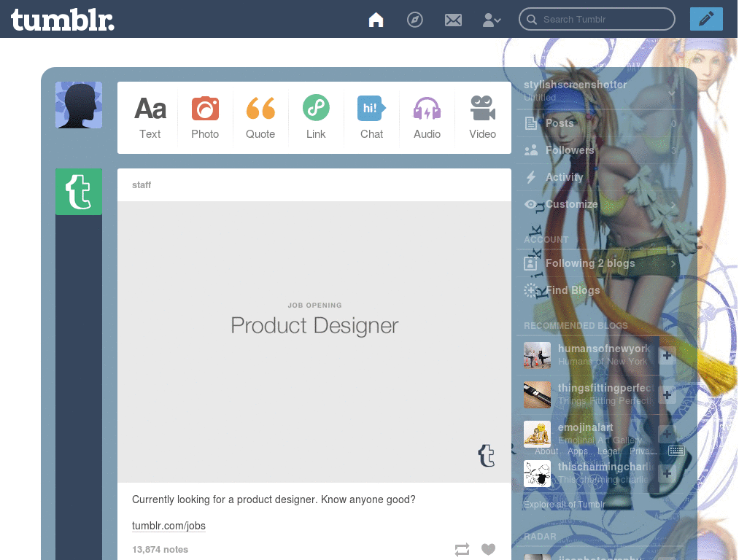The width and height of the screenshot is (747, 560).
Task: Click the blue compose pencil button
Action: point(706,19)
